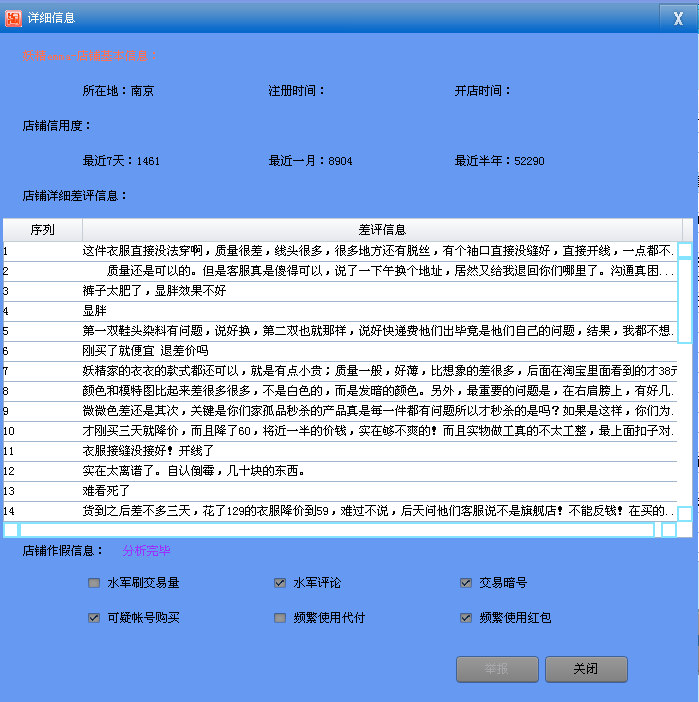Screen dimensions: 699x702
Task: Enable the 水军刷交易量 checkbox
Action: tap(94, 582)
